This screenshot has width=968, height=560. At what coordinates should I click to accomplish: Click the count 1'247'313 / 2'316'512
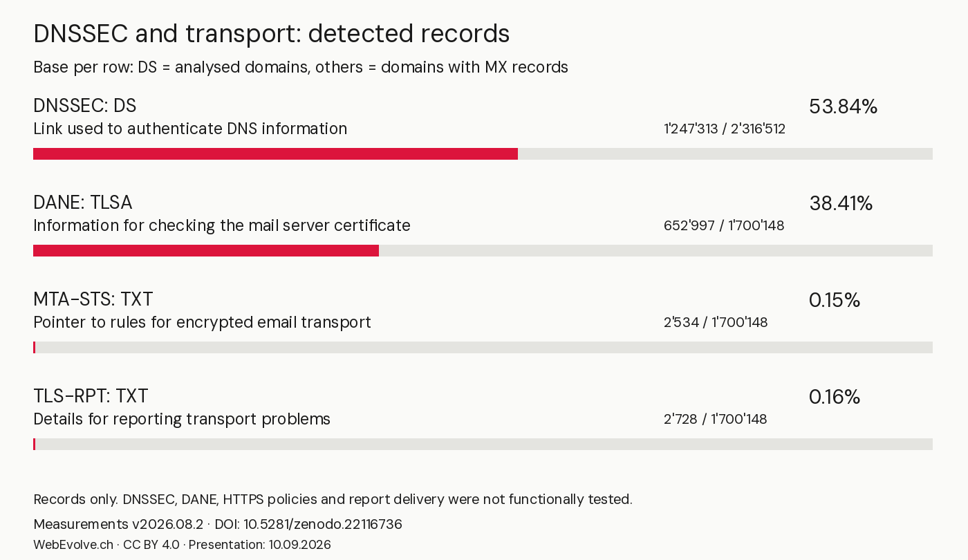(725, 129)
